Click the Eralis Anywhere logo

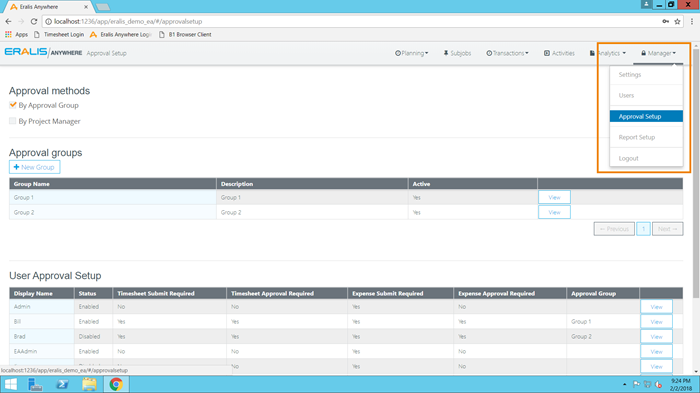click(43, 52)
